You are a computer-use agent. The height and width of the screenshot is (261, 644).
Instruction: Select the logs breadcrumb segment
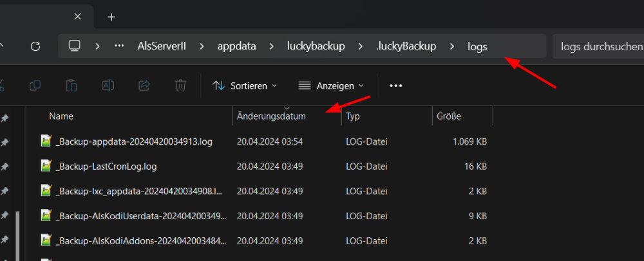[477, 47]
